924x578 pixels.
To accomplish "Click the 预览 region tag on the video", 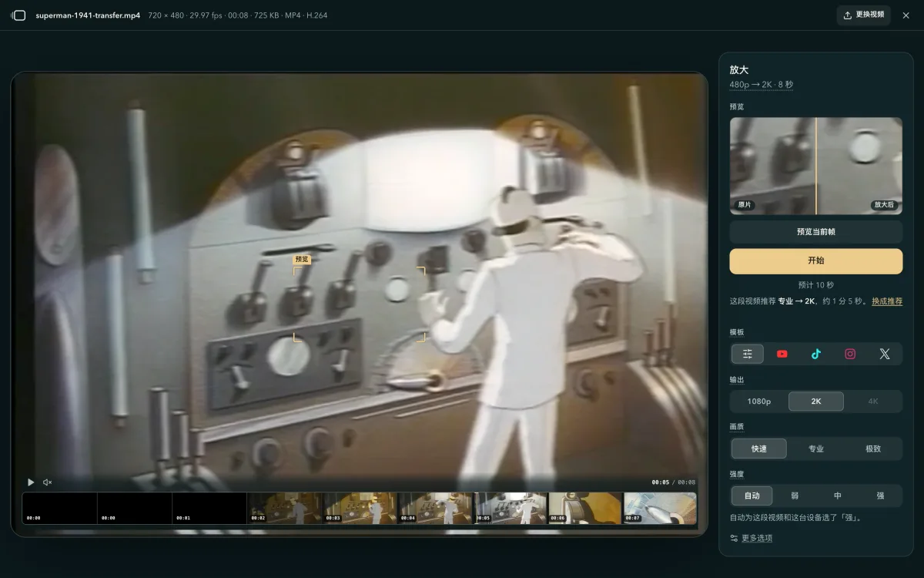I will (302, 260).
